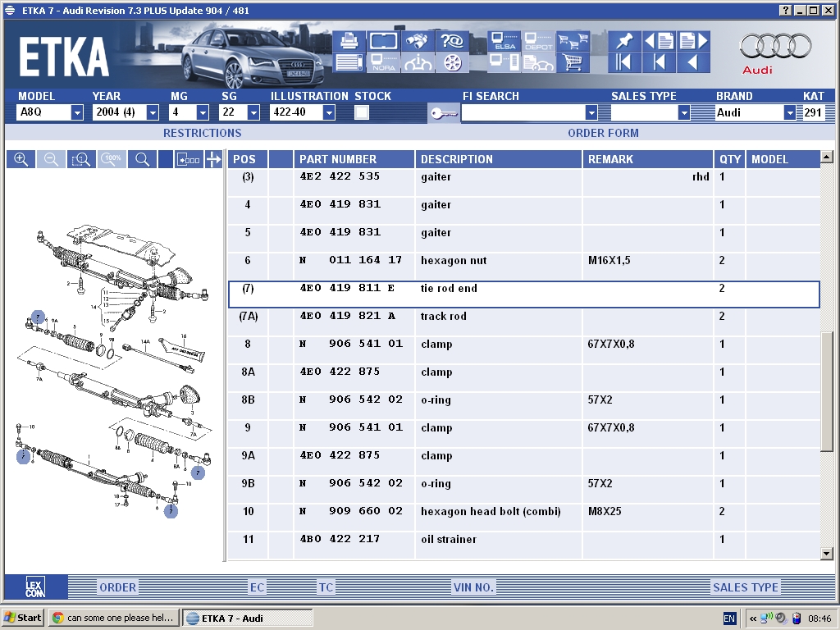Click the TC button
The width and height of the screenshot is (840, 630).
326,587
